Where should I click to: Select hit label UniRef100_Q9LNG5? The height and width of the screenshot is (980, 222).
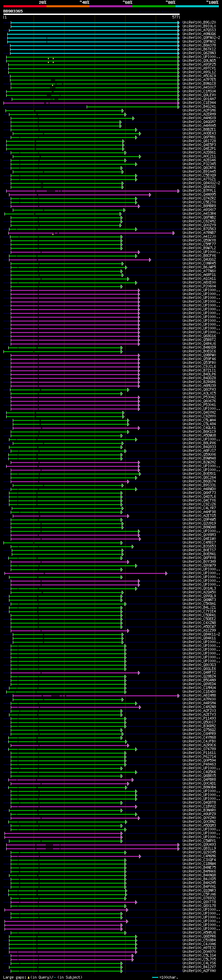(199, 60)
